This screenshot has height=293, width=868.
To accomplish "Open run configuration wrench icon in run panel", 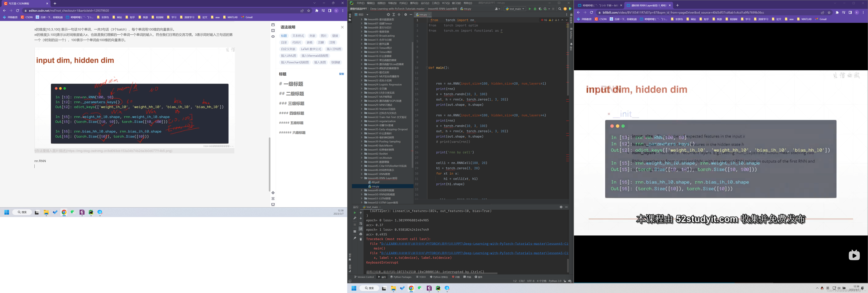I will [x=355, y=218].
